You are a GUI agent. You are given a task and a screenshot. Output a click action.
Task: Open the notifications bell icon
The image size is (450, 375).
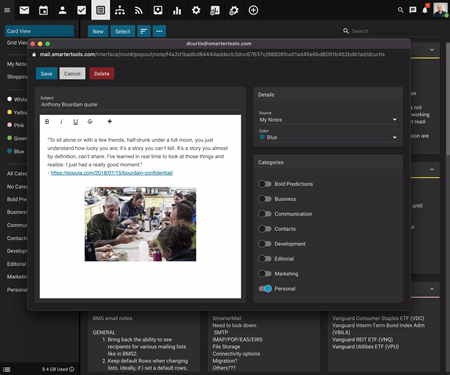(425, 10)
